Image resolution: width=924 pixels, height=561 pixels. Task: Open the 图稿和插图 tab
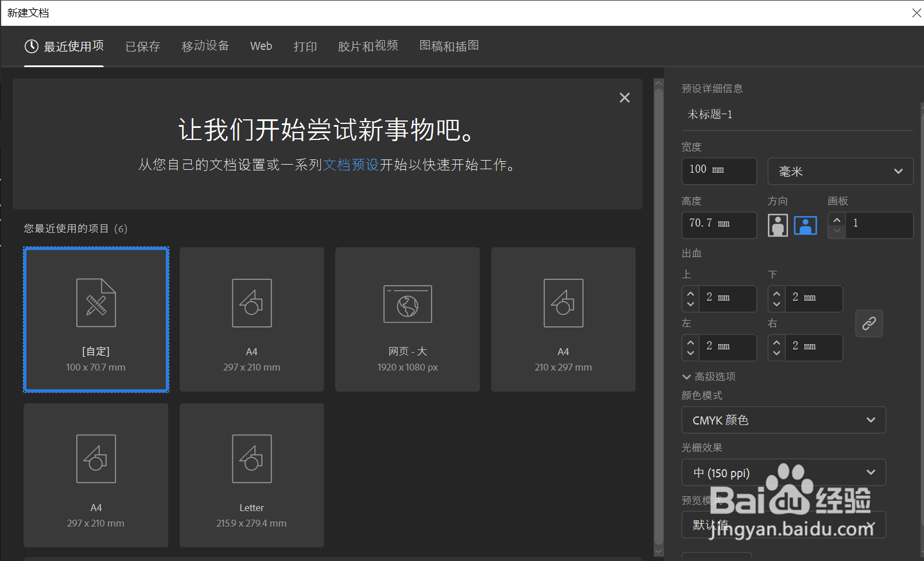[449, 46]
